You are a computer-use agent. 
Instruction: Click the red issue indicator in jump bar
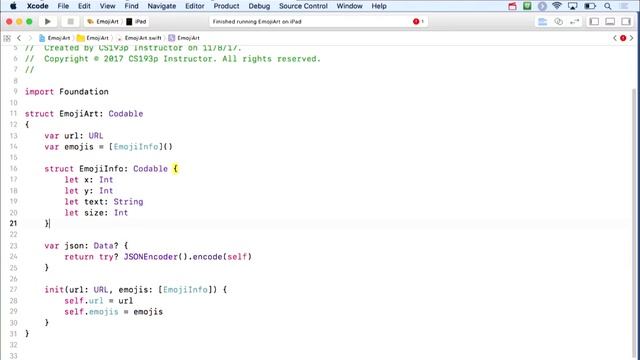click(623, 38)
